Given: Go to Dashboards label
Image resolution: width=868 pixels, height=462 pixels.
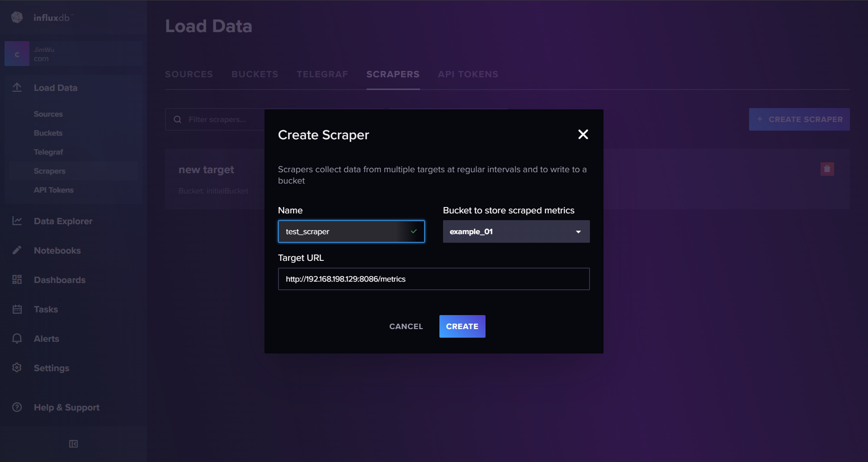Looking at the screenshot, I should click(x=60, y=280).
